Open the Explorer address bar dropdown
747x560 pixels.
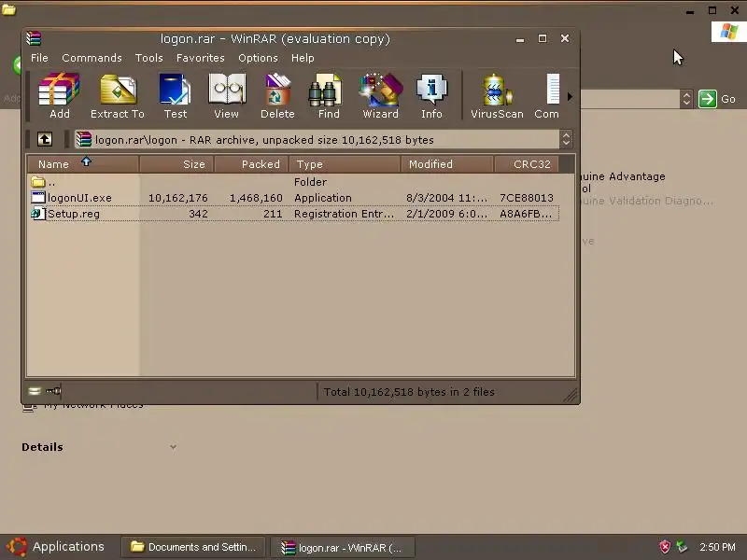pyautogui.click(x=686, y=99)
